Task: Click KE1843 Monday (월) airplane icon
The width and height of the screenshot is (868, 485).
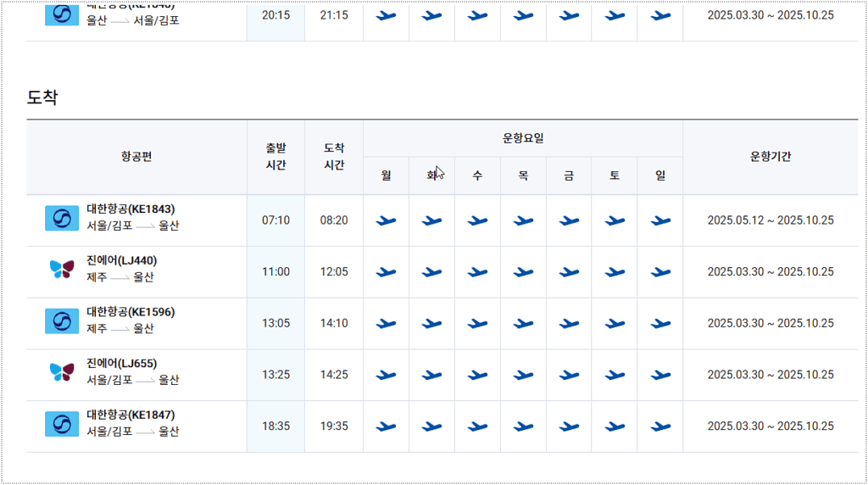Action: [386, 221]
